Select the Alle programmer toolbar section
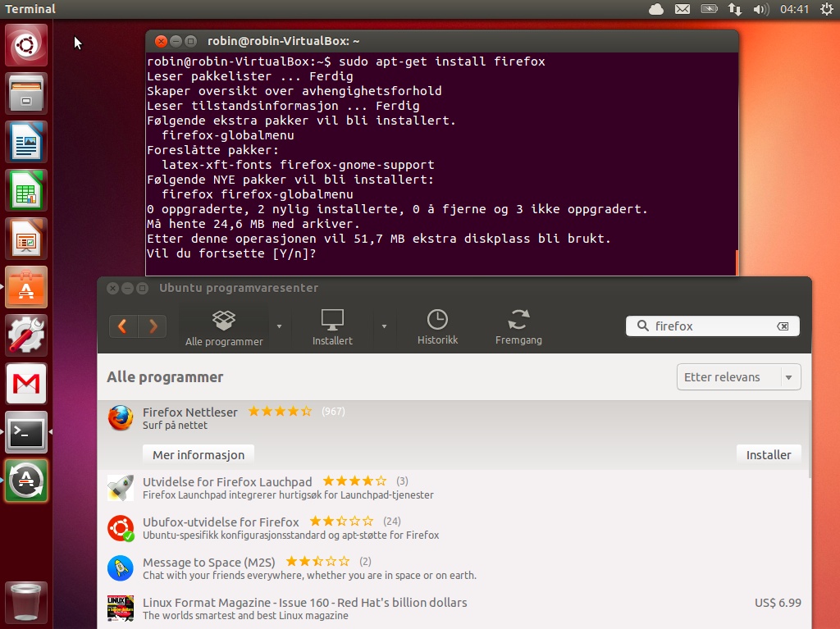 pyautogui.click(x=224, y=328)
